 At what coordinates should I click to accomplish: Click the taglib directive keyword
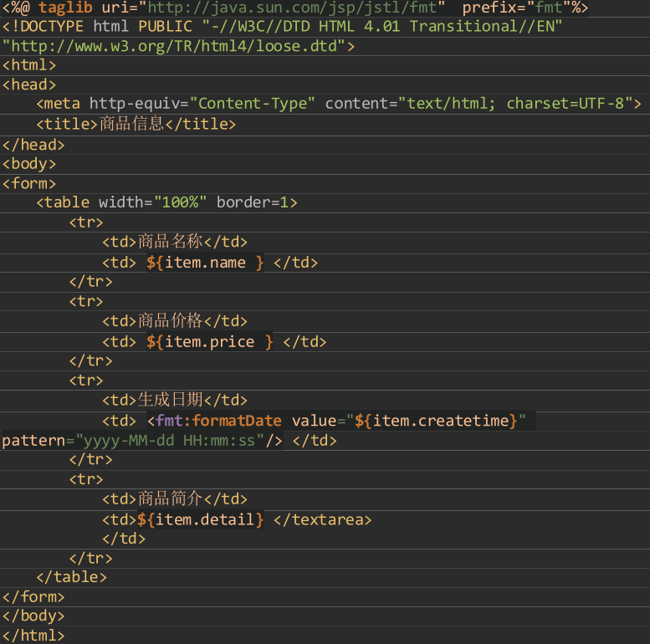[65, 8]
